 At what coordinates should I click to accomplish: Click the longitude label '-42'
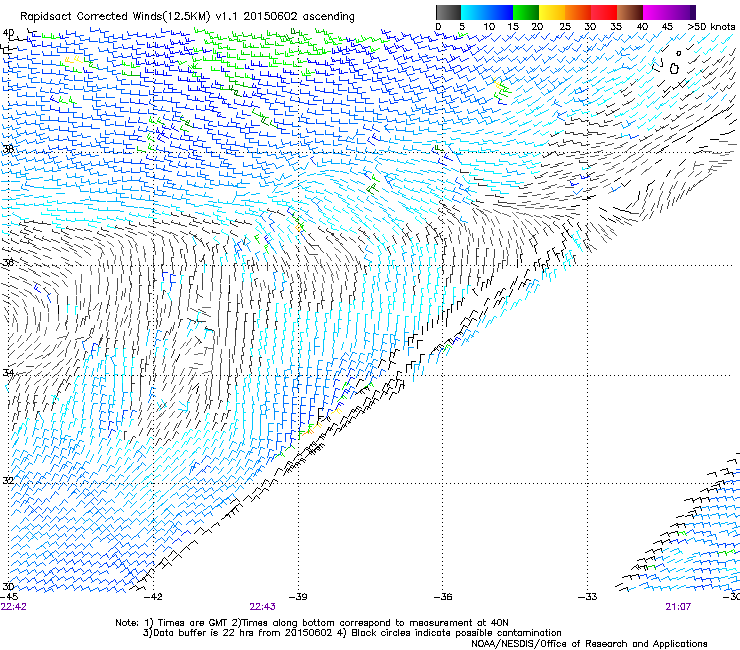pyautogui.click(x=153, y=597)
